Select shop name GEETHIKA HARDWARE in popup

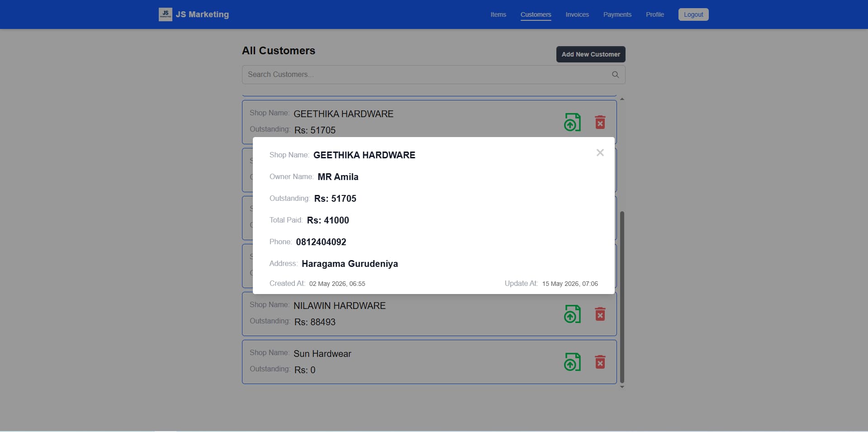pos(364,155)
